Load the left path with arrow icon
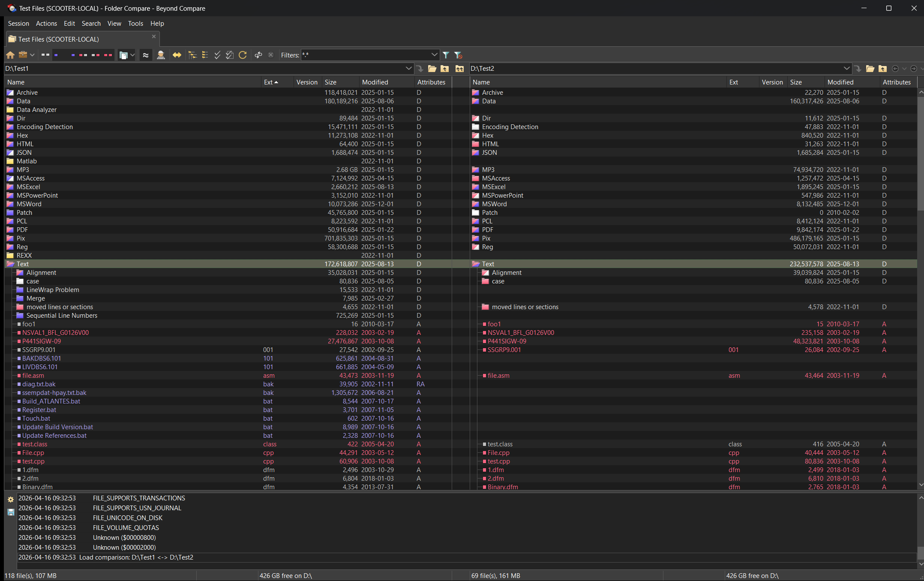This screenshot has width=924, height=581. (420, 69)
